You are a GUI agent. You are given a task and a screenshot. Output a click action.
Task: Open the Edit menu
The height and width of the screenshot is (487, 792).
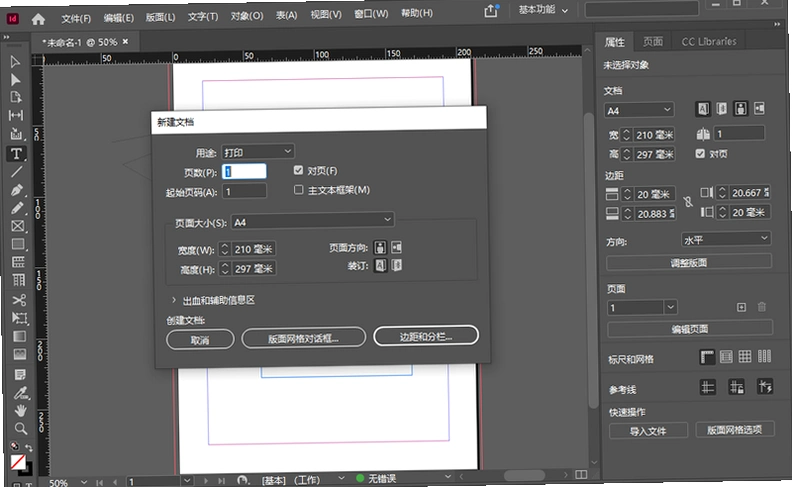118,18
